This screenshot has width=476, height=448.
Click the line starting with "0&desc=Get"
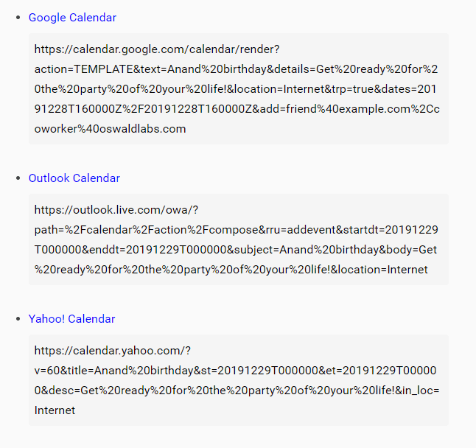pos(236,391)
